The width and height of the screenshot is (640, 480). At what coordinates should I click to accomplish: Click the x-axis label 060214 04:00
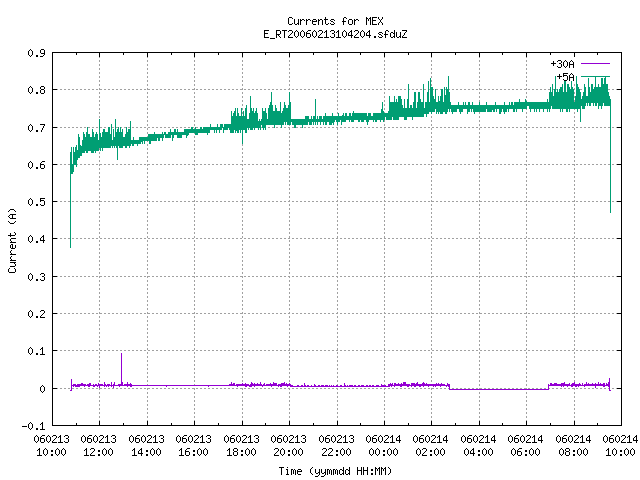coord(478,446)
